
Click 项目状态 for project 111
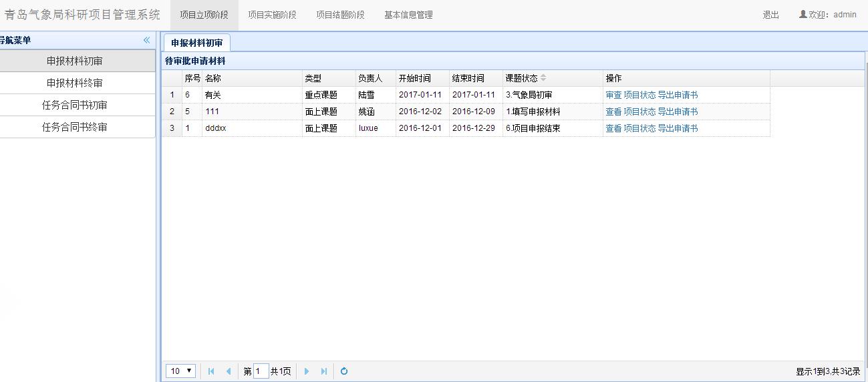[x=639, y=112]
